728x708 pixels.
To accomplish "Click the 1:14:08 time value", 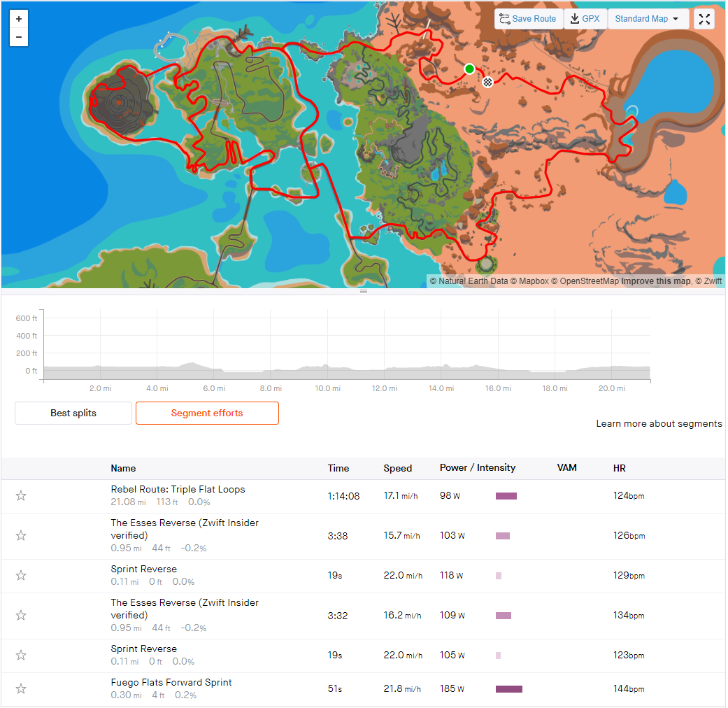I will coord(343,496).
